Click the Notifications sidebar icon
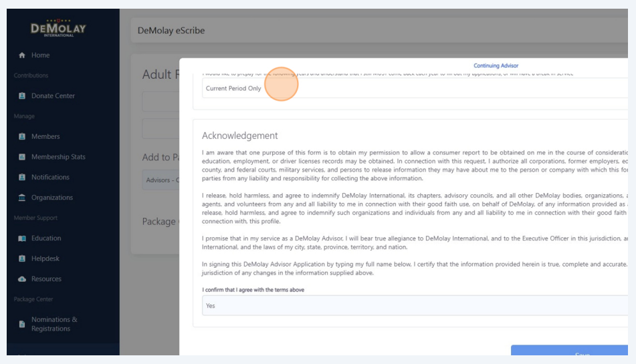 (x=22, y=177)
